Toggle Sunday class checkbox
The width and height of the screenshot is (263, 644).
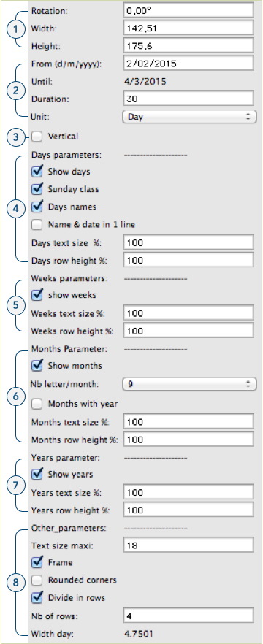click(x=37, y=189)
